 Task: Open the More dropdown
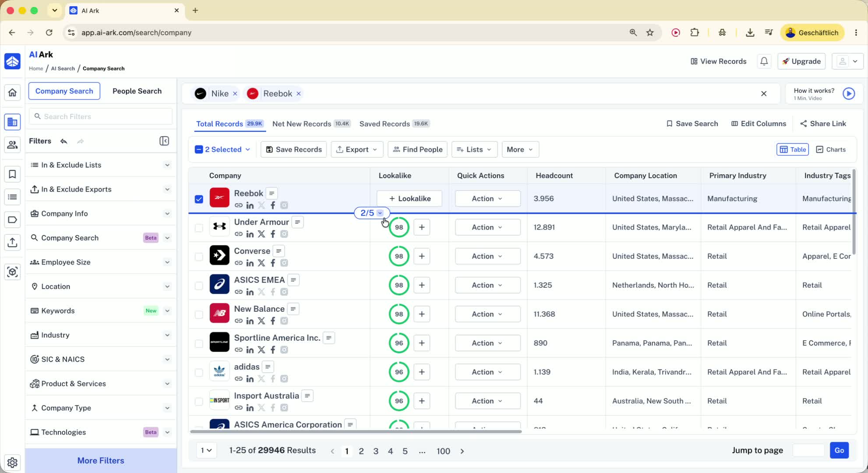pos(520,149)
